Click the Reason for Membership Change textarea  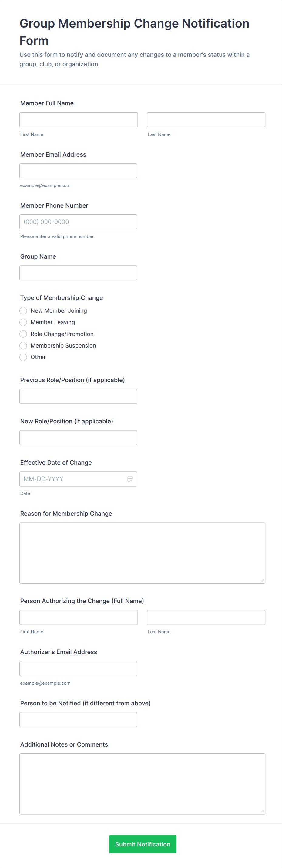[142, 553]
